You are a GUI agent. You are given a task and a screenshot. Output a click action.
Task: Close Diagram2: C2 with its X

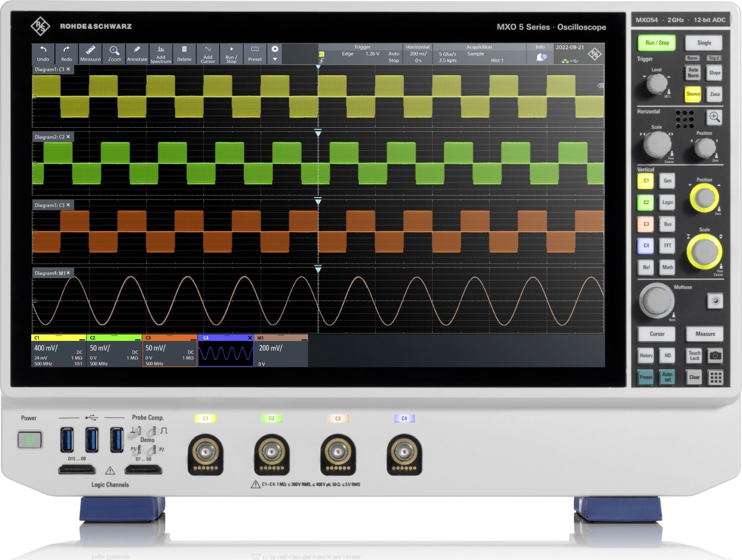pyautogui.click(x=68, y=137)
